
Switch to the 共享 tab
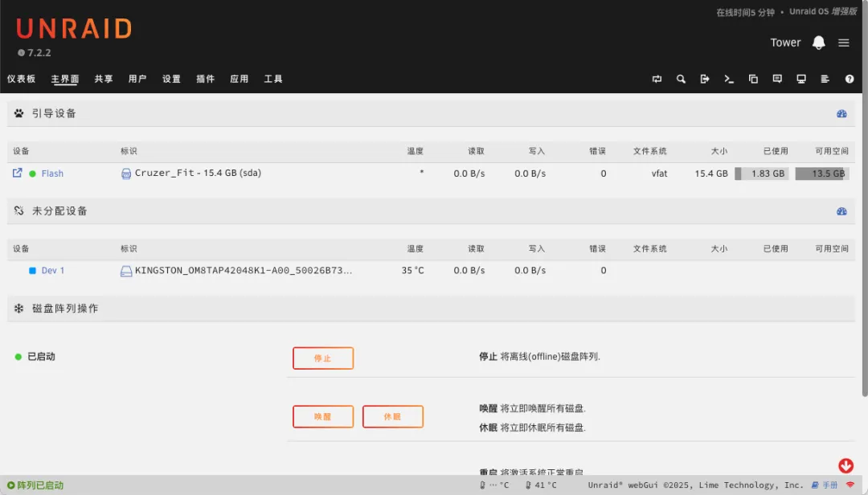104,79
